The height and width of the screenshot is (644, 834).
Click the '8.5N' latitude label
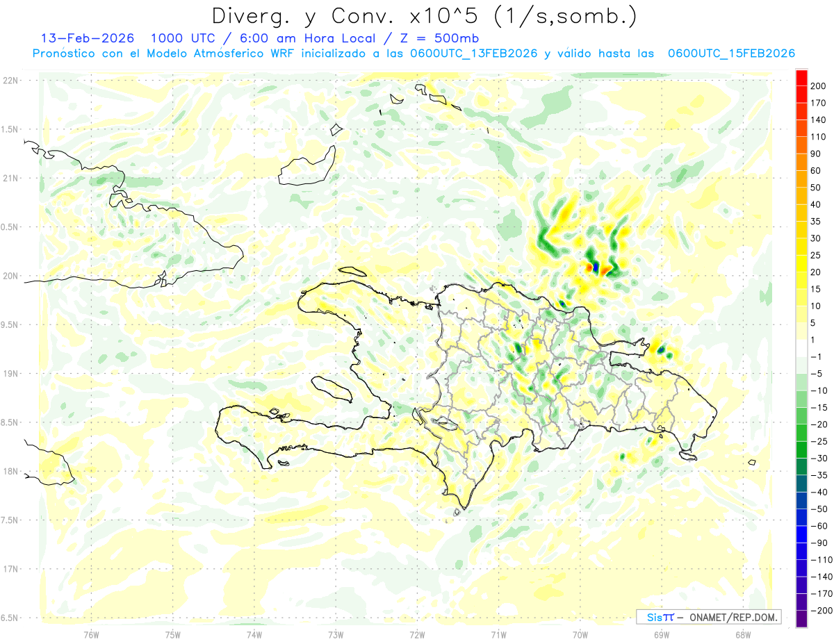[10, 423]
